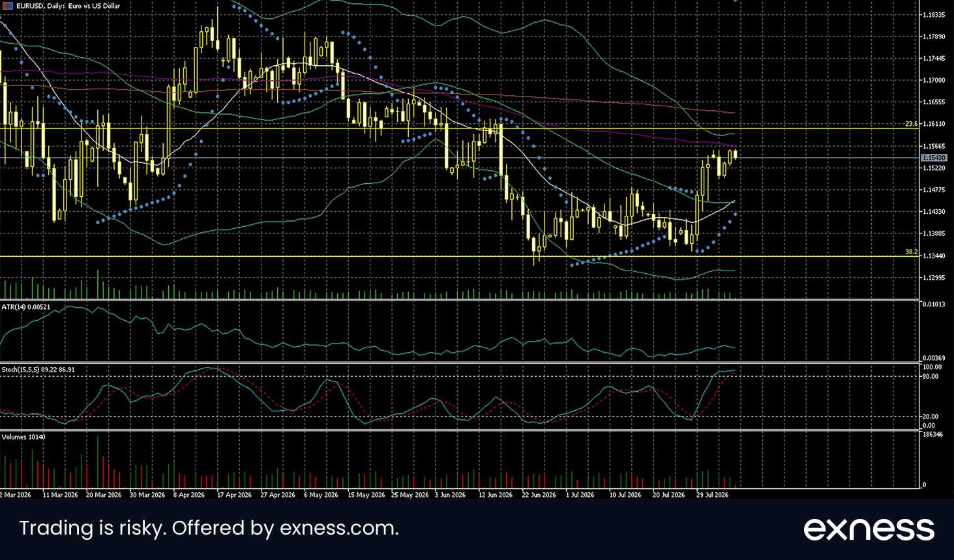Select the 23.6 Fibonacci level label
Viewport: 954px width, 560px height.
pyautogui.click(x=911, y=124)
